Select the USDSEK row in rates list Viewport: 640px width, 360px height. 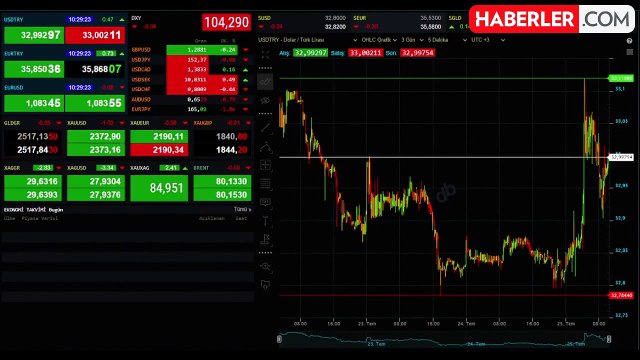click(190, 80)
